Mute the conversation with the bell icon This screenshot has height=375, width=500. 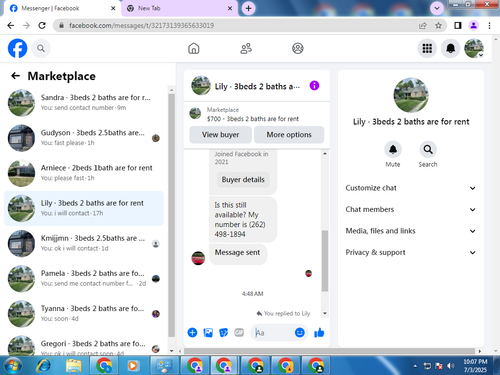tap(393, 149)
